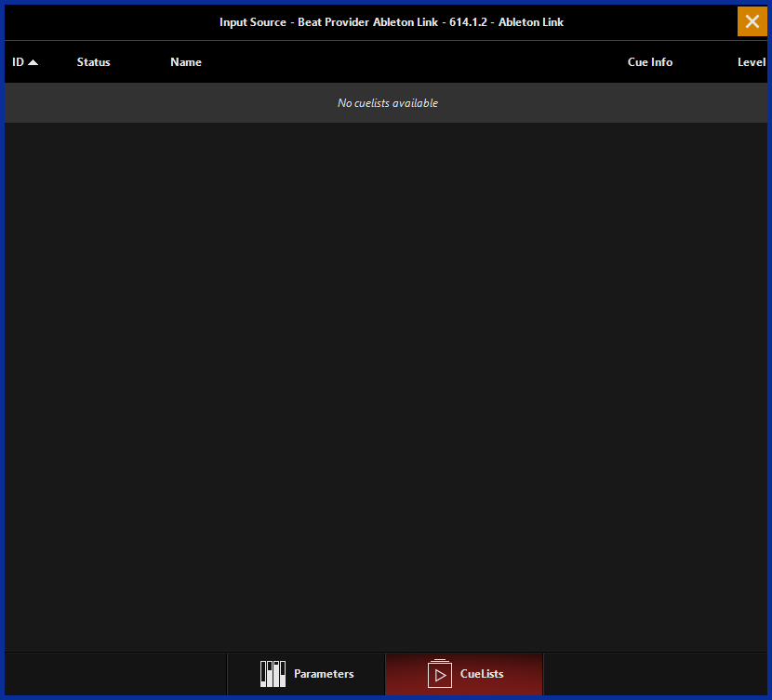
Task: Select the 'No cuelists available' row
Action: [386, 103]
